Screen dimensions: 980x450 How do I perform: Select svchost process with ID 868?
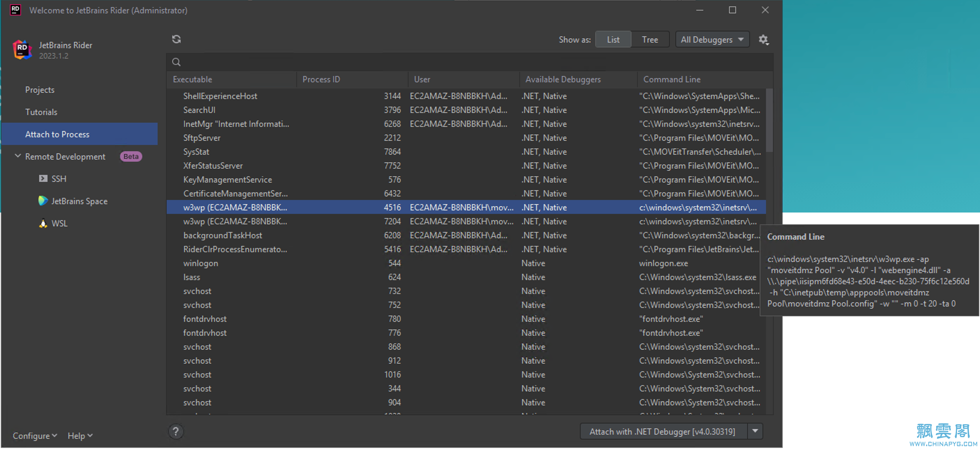466,347
